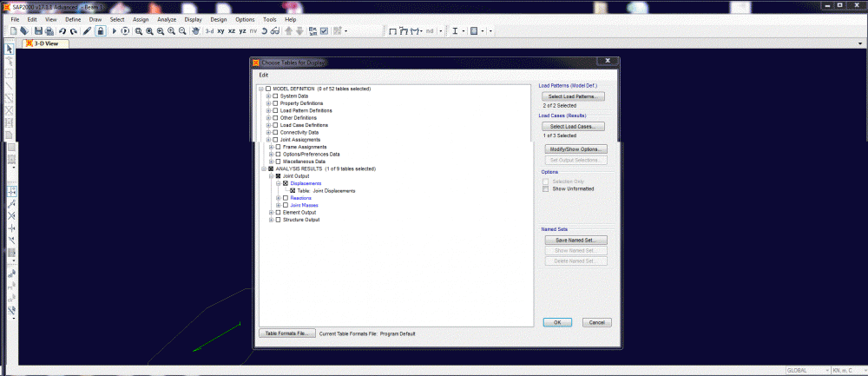Click the Table Formats File button
Image resolution: width=868 pixels, height=376 pixels.
pyautogui.click(x=287, y=333)
